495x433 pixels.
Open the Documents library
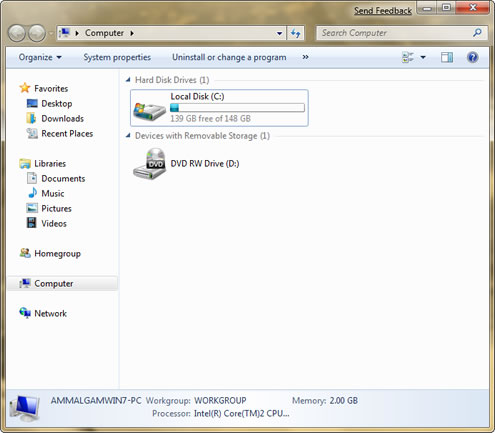tap(63, 179)
